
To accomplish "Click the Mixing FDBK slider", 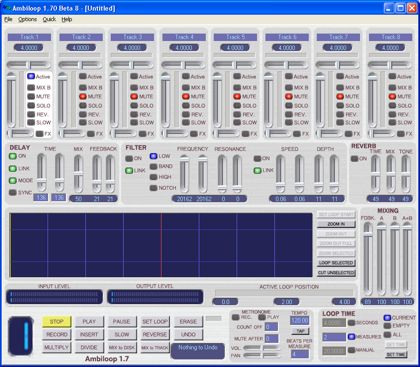I will [x=368, y=259].
